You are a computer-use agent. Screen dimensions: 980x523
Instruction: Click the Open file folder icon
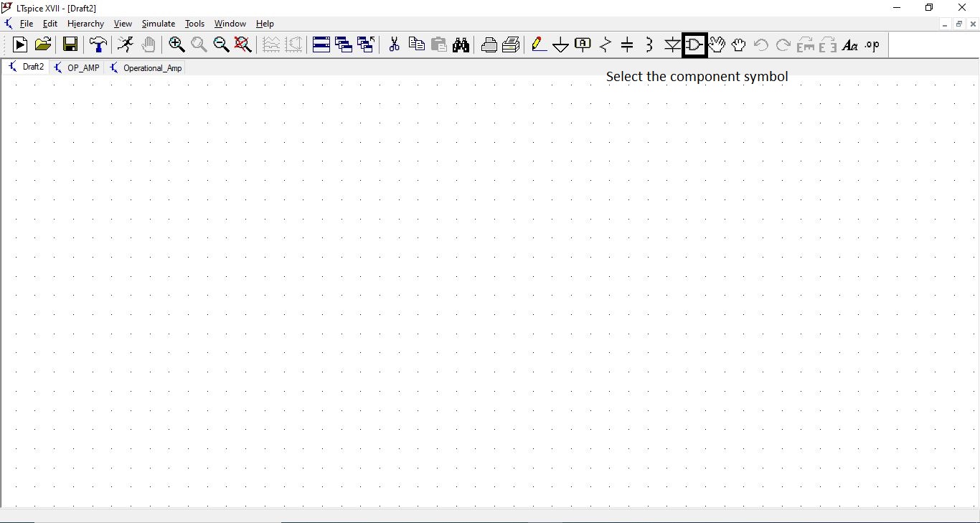43,45
